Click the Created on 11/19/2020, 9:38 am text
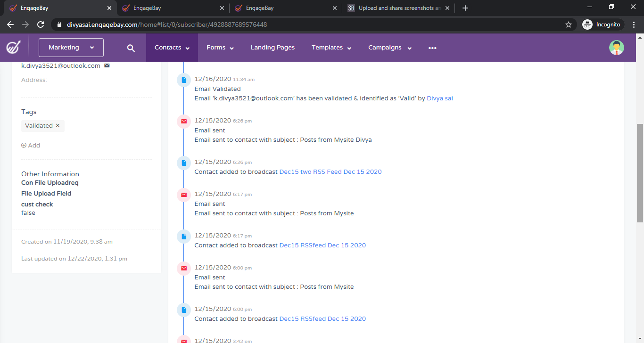The width and height of the screenshot is (644, 343). (67, 242)
